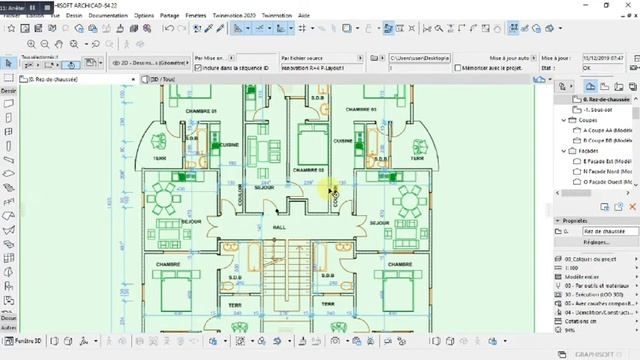Select the Slab tool in the toolbox
This screenshot has width=640, height=360.
click(9, 174)
